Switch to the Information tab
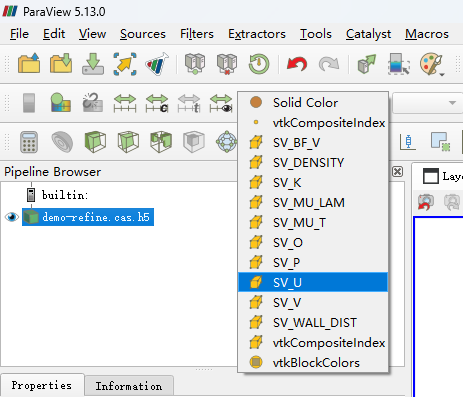Image resolution: width=463 pixels, height=397 pixels. point(129,386)
